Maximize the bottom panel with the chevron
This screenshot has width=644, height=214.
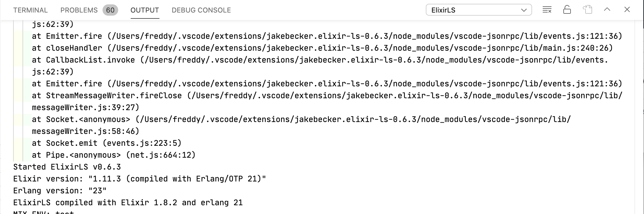[x=607, y=9]
